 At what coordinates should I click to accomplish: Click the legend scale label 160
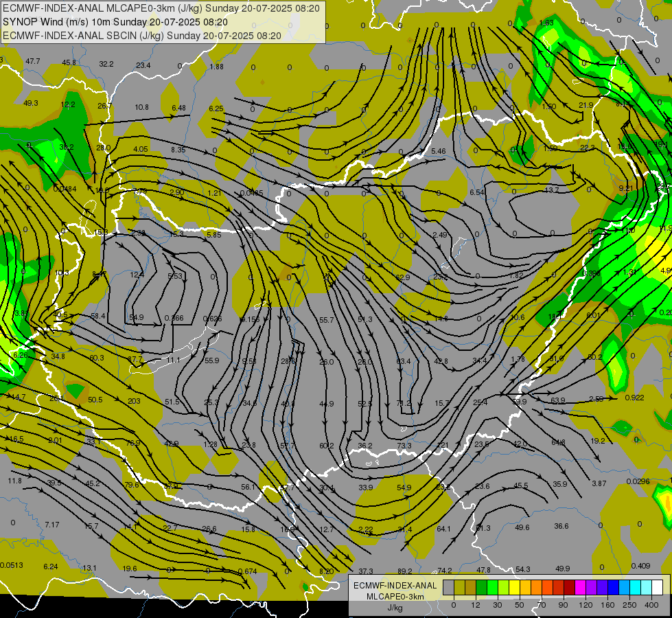tap(607, 605)
